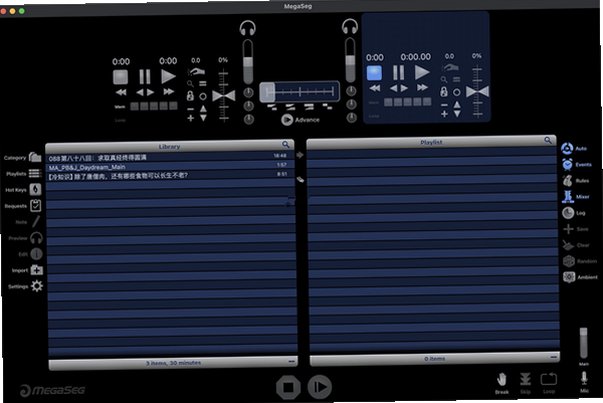The width and height of the screenshot is (603, 403).
Task: Click the Clear broom icon
Action: point(568,245)
